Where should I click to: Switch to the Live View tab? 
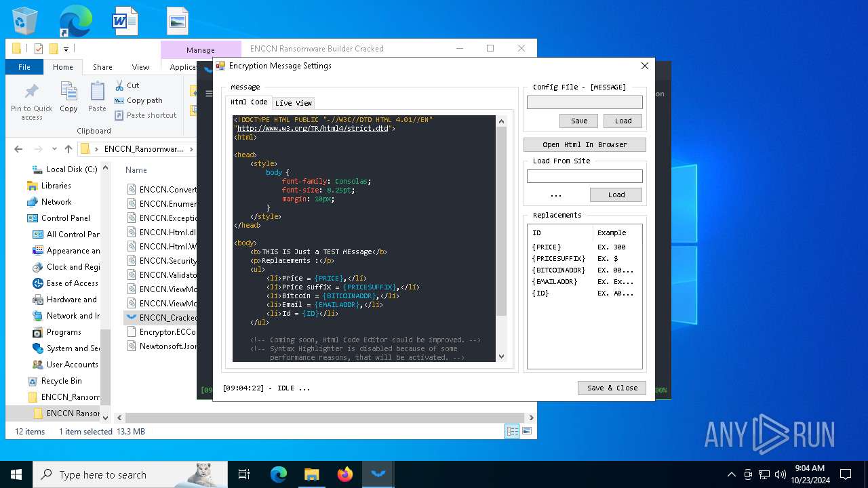tap(294, 103)
